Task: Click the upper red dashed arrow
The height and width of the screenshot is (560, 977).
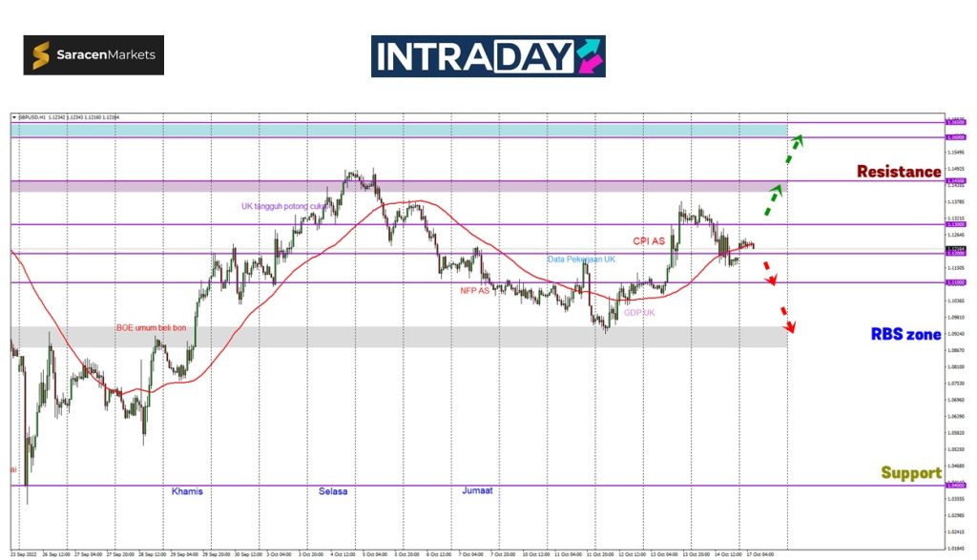Action: (x=768, y=273)
